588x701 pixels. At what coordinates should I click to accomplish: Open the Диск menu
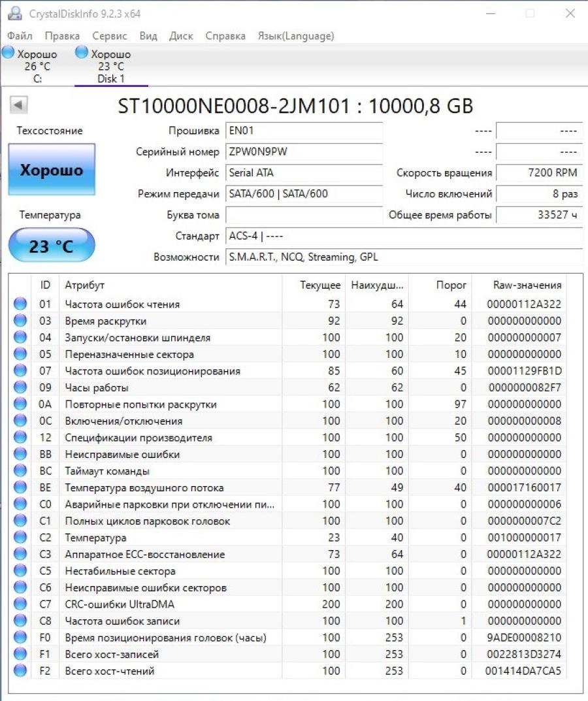[181, 36]
